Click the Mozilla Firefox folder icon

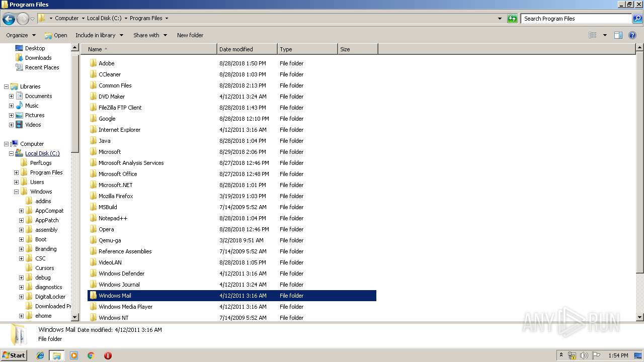pos(93,196)
